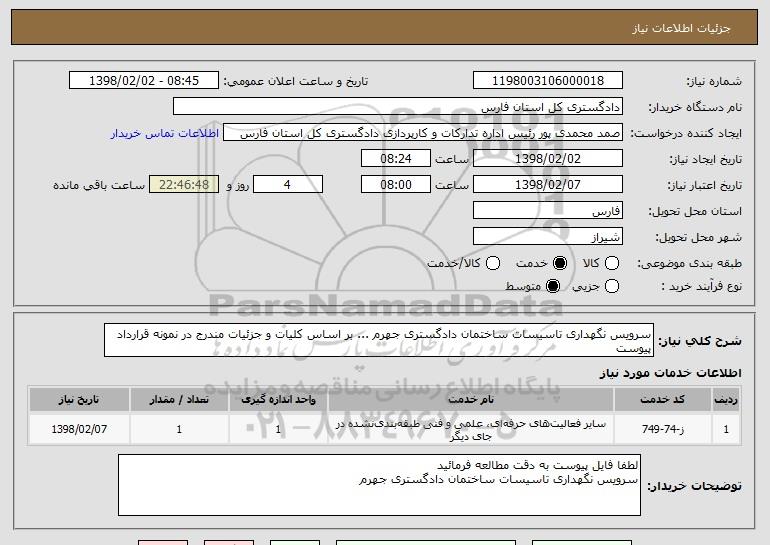Image resolution: width=770 pixels, height=545 pixels.
Task: Click the شماره نیاز label
Action: coord(714,82)
